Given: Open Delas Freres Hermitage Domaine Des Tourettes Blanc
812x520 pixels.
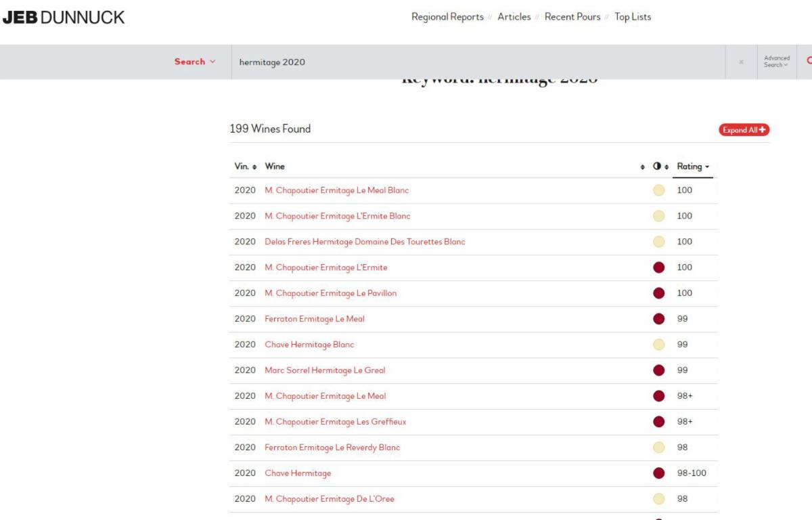Looking at the screenshot, I should (365, 242).
